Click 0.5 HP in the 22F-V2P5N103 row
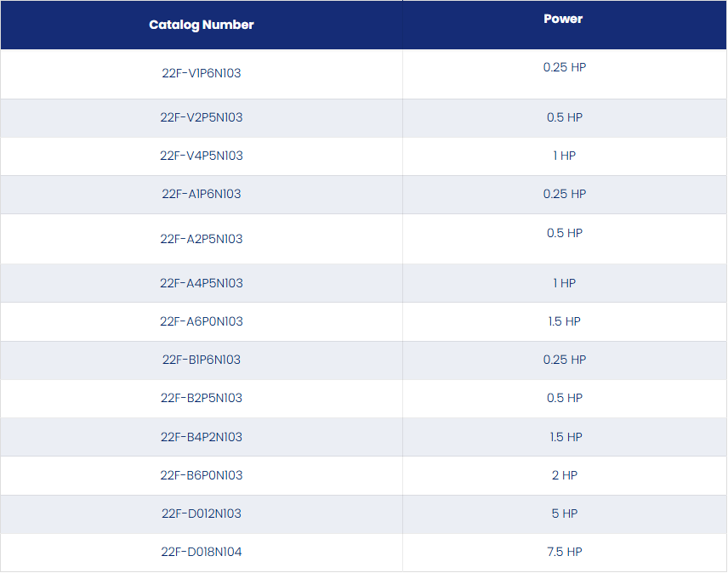 point(565,117)
